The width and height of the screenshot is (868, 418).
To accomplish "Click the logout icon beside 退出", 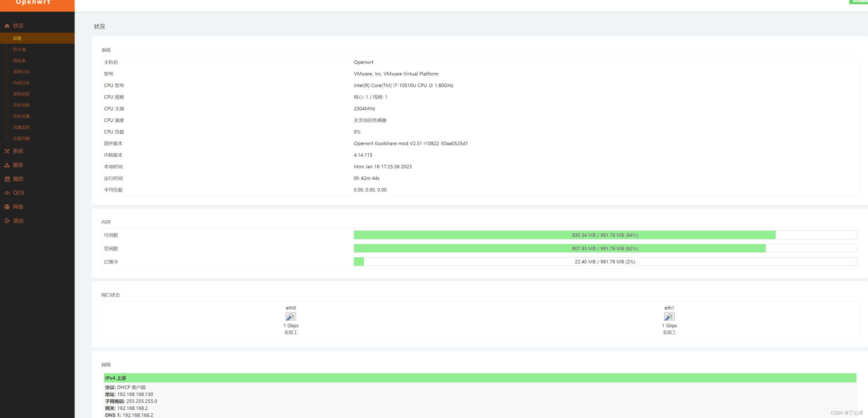I will [7, 221].
